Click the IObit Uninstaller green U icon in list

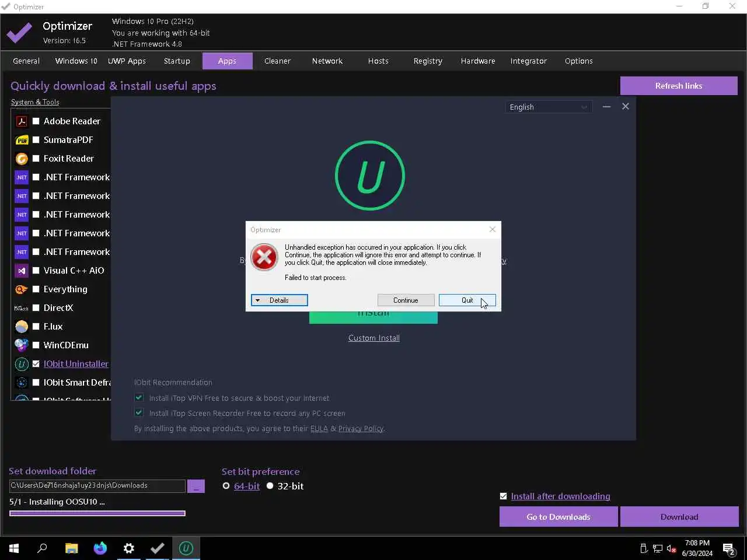pos(22,364)
